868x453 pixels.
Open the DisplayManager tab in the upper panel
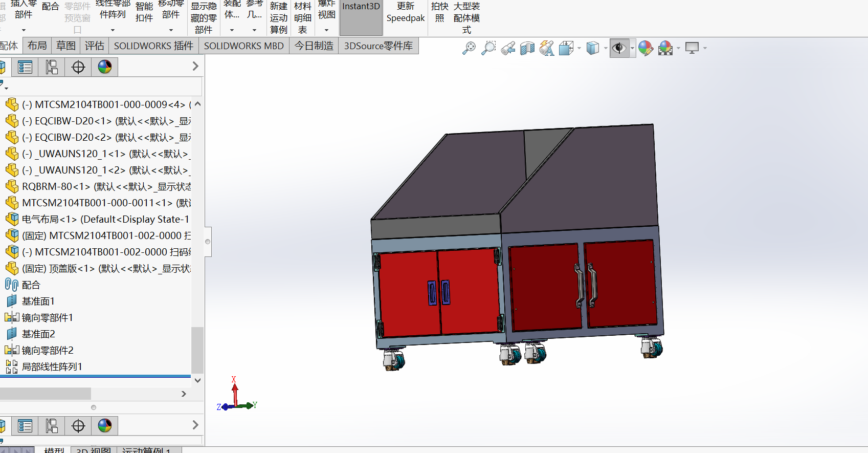pos(105,67)
